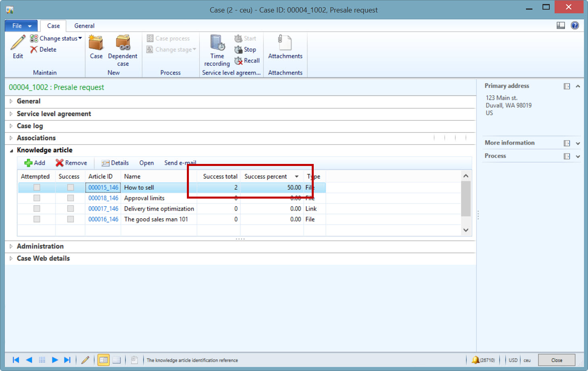Open the File menu
The image size is (588, 371).
(x=21, y=26)
